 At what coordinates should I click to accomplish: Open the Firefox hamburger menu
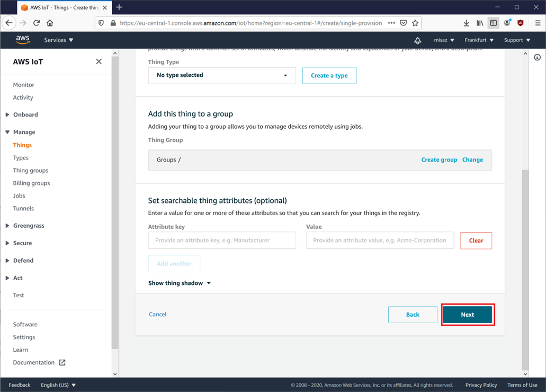click(x=538, y=23)
